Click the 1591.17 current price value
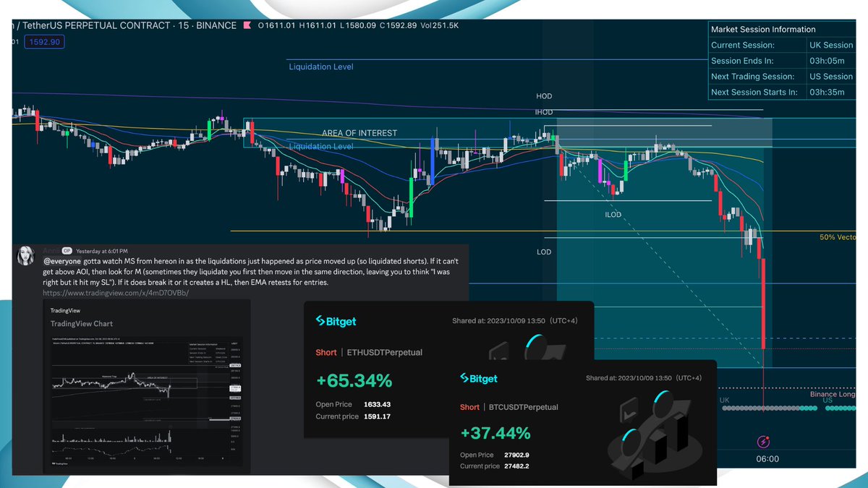 click(x=379, y=416)
